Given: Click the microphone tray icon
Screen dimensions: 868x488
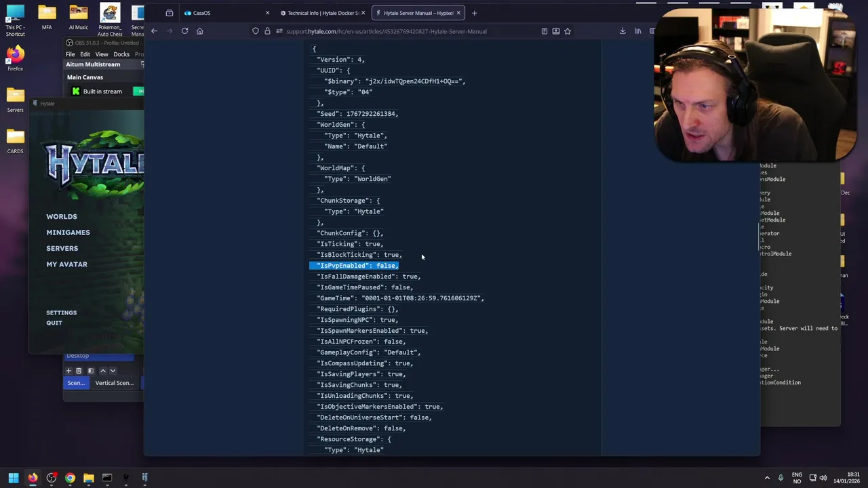Looking at the screenshot, I should pyautogui.click(x=781, y=478).
